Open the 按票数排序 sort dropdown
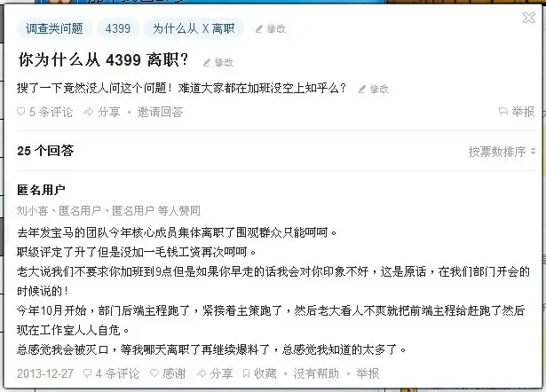The image size is (546, 392). (502, 152)
